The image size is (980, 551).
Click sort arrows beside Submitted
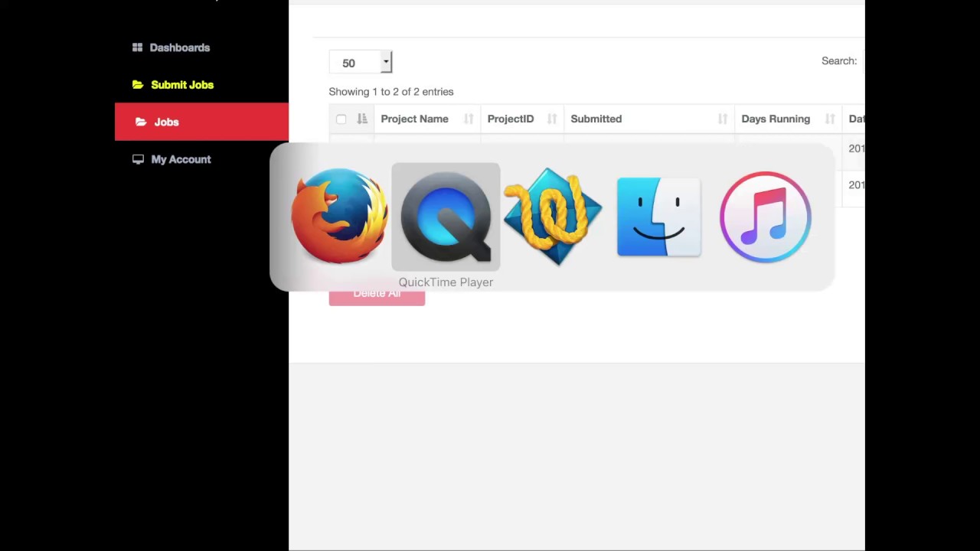(x=723, y=119)
